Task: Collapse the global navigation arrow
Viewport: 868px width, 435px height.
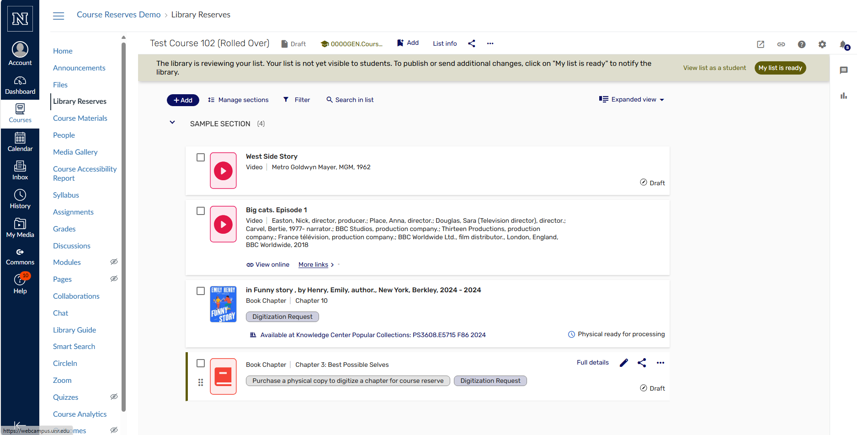Action: (19, 425)
